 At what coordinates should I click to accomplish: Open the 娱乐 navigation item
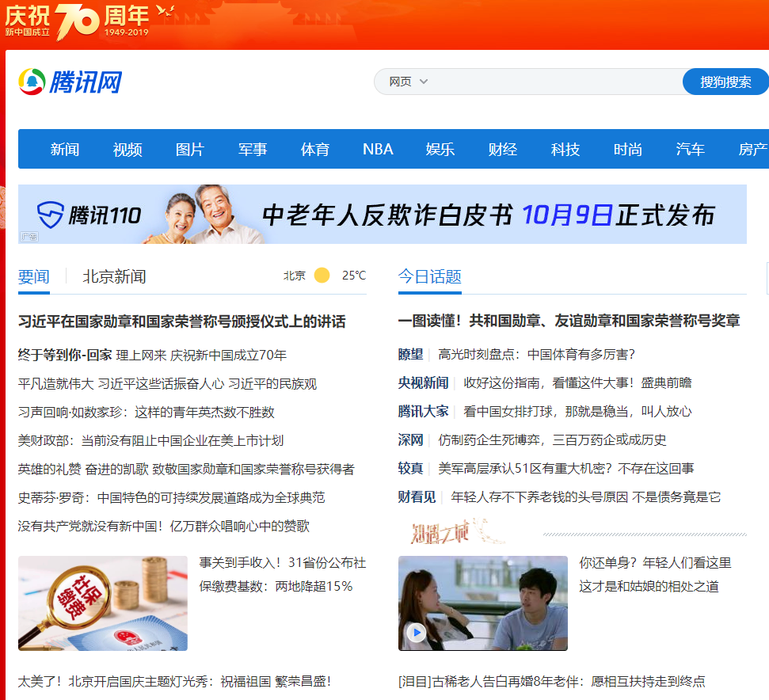440,149
